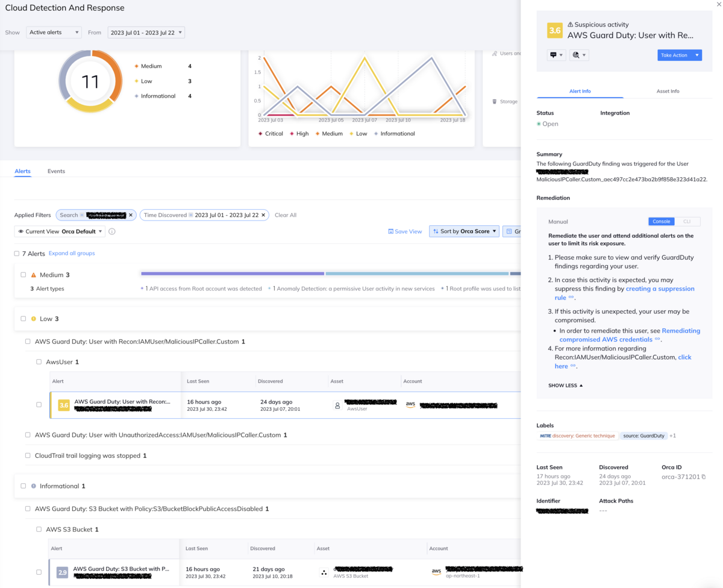Click the Storage icon in top card
The height and width of the screenshot is (588, 723).
click(x=495, y=102)
